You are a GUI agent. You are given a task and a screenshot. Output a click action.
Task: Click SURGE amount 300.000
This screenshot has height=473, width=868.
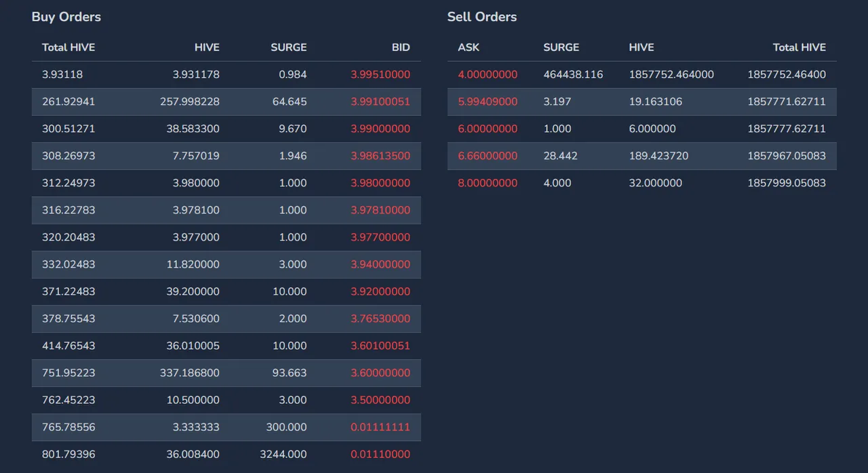[287, 427]
